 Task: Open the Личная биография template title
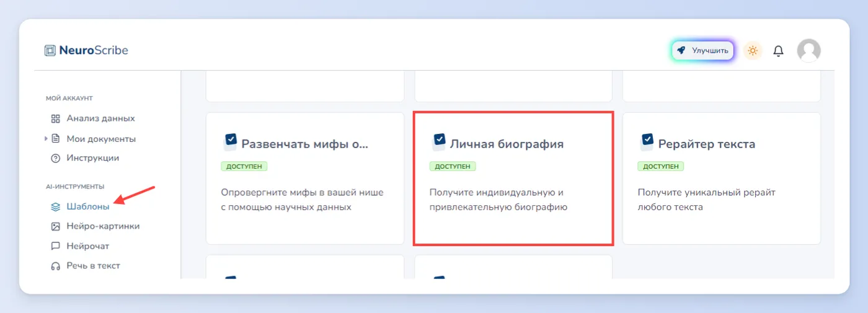click(x=507, y=144)
